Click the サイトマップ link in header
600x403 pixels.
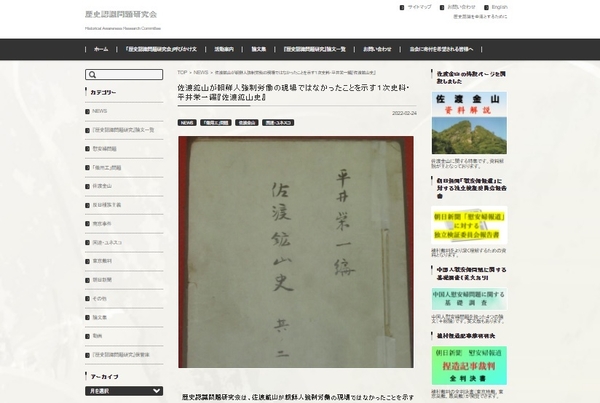click(x=419, y=7)
